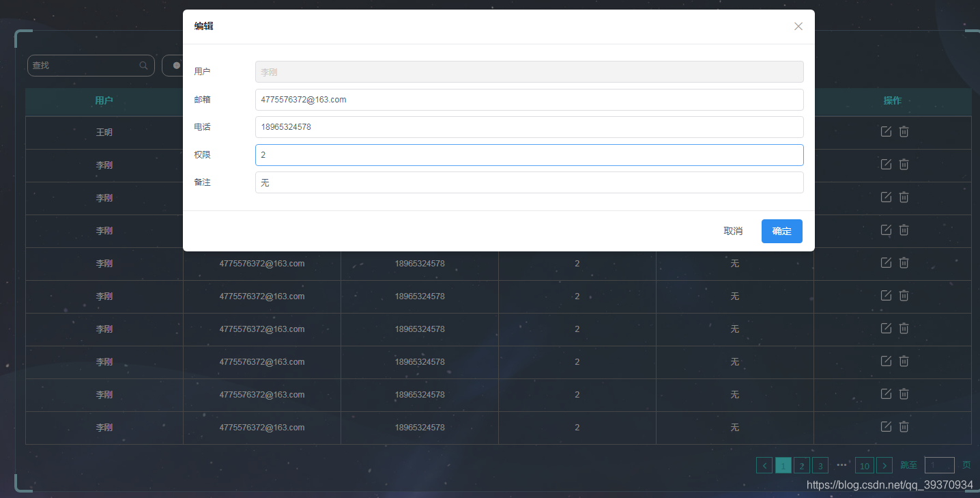
Task: Click the 跳至 text in the pagination
Action: pyautogui.click(x=908, y=465)
